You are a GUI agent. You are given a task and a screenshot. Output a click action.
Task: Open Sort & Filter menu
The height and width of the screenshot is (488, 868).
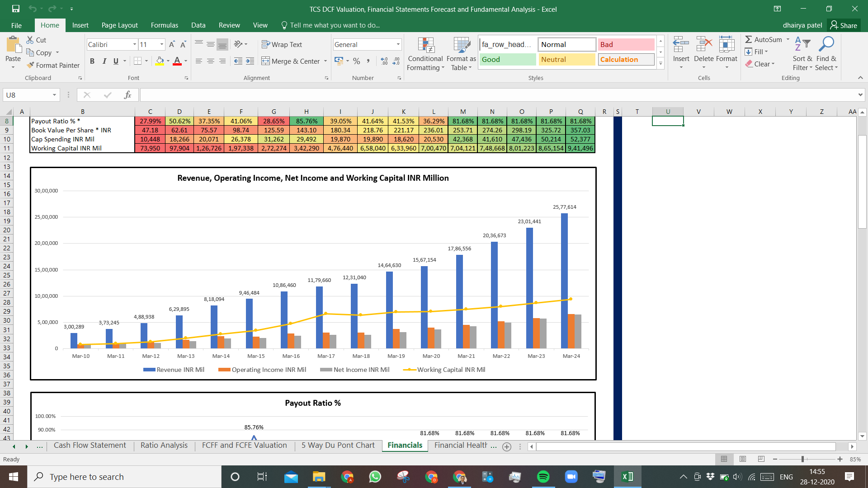[802, 53]
